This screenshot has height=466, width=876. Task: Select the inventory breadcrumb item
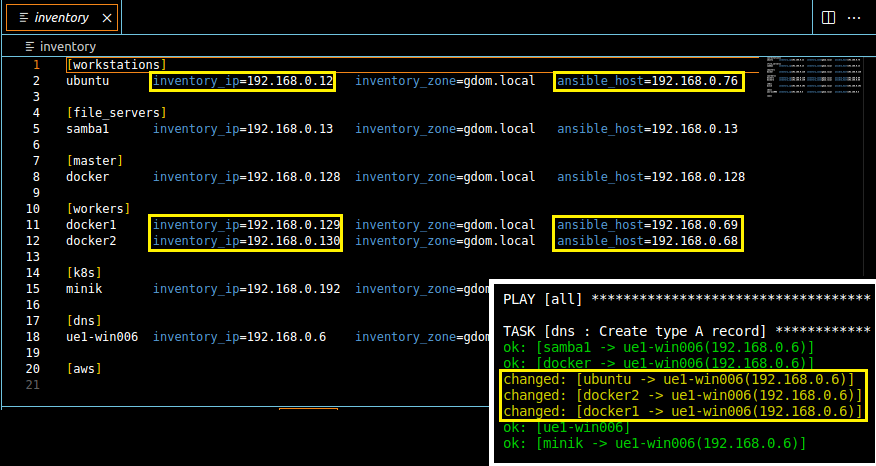click(x=68, y=46)
